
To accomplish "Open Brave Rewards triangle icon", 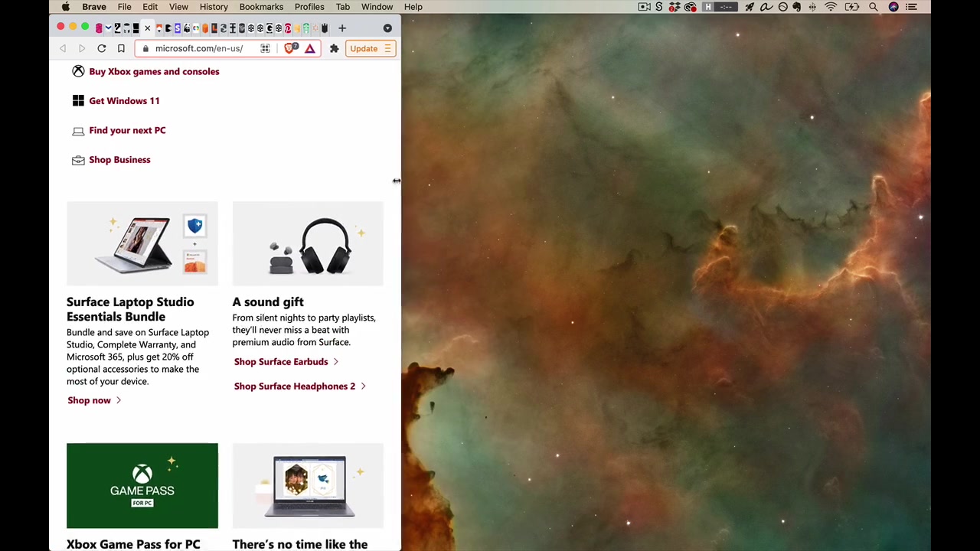I will click(310, 48).
